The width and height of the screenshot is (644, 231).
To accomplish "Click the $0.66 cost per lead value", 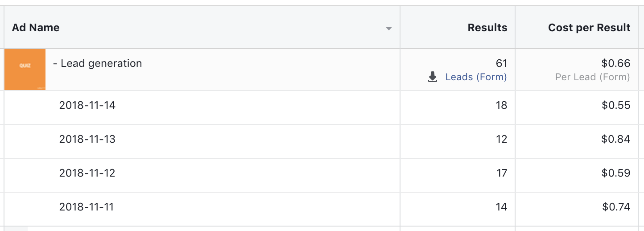I will coord(616,63).
